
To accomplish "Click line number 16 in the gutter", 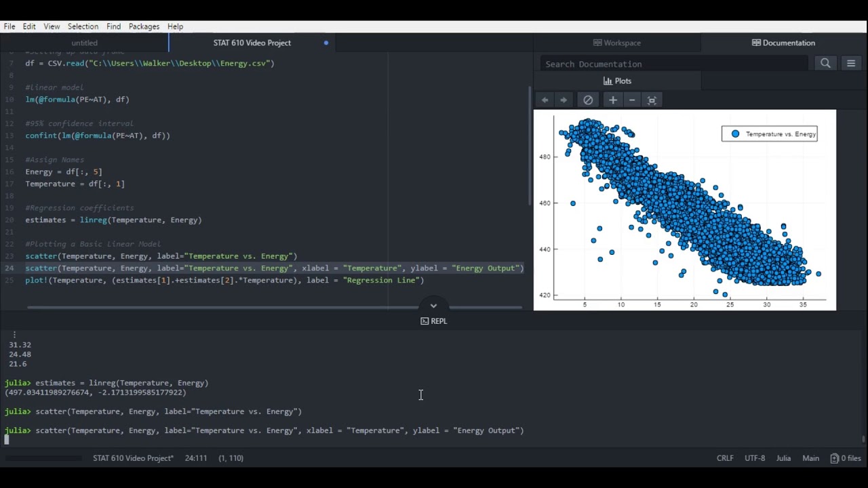I will point(9,172).
